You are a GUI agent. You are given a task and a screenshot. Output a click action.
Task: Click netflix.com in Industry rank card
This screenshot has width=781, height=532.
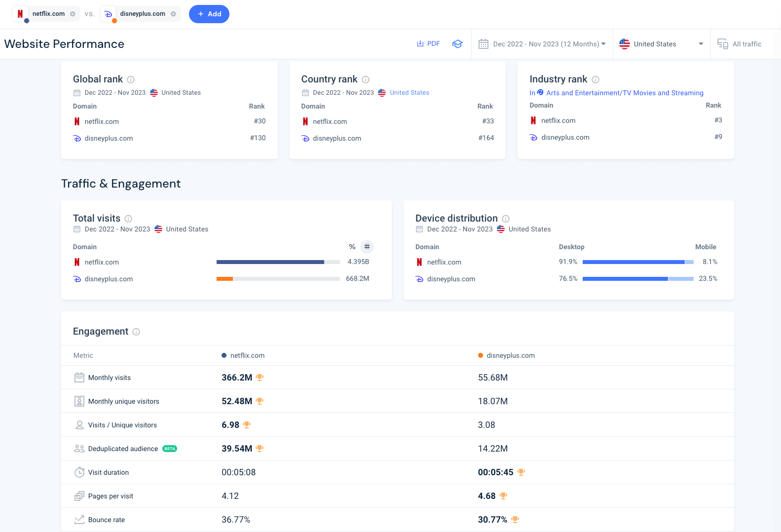point(558,120)
